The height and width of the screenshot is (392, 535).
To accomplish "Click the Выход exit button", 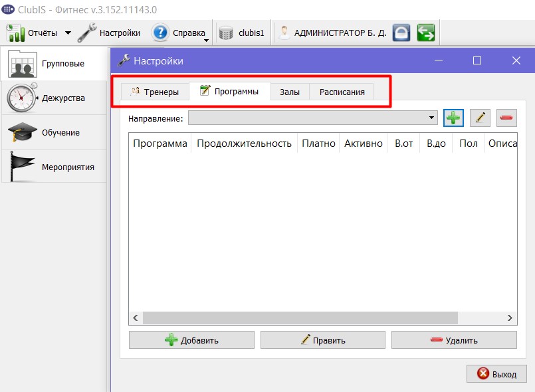I will (497, 374).
